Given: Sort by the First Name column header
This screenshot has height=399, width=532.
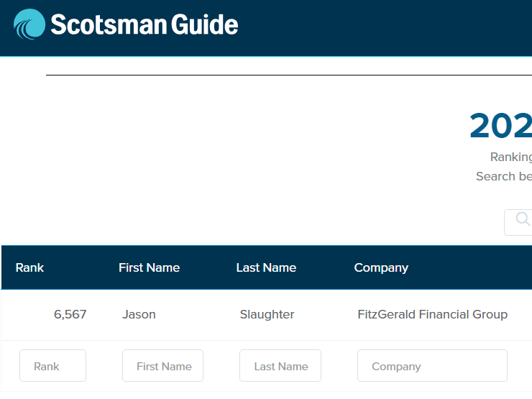Looking at the screenshot, I should (x=150, y=267).
